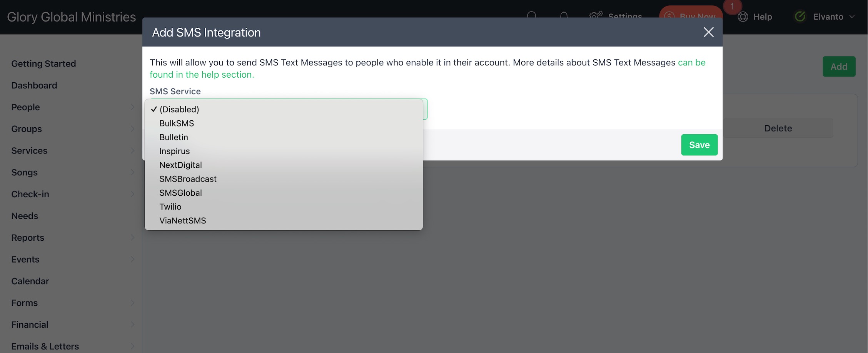Viewport: 868px width, 353px height.
Task: Expand the Services sidebar section
Action: [x=72, y=151]
